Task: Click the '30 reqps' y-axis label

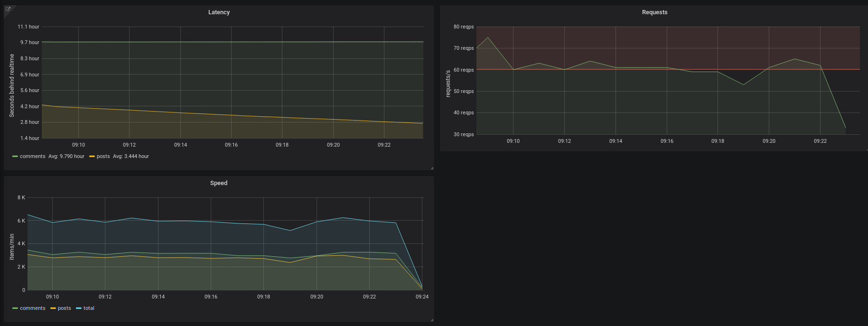Action: tap(464, 134)
